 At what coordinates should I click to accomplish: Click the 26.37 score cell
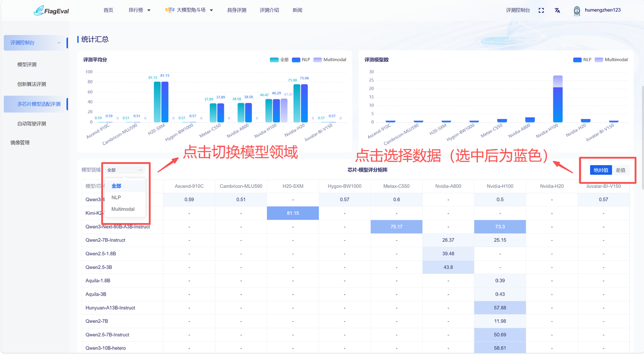[448, 240]
